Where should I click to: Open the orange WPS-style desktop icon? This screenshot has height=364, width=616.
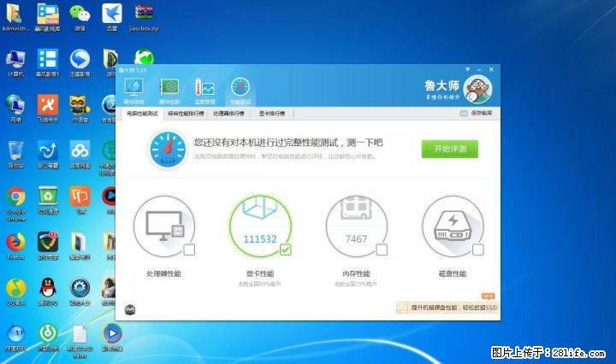click(80, 201)
